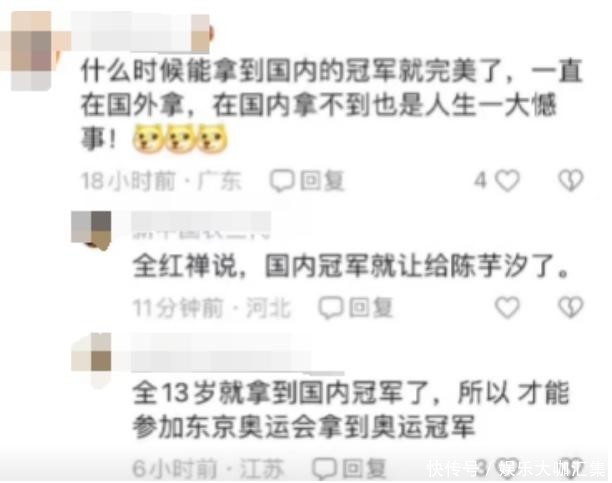Open avatar of the 河北 replier
This screenshot has height=483, width=612.
click(x=91, y=230)
